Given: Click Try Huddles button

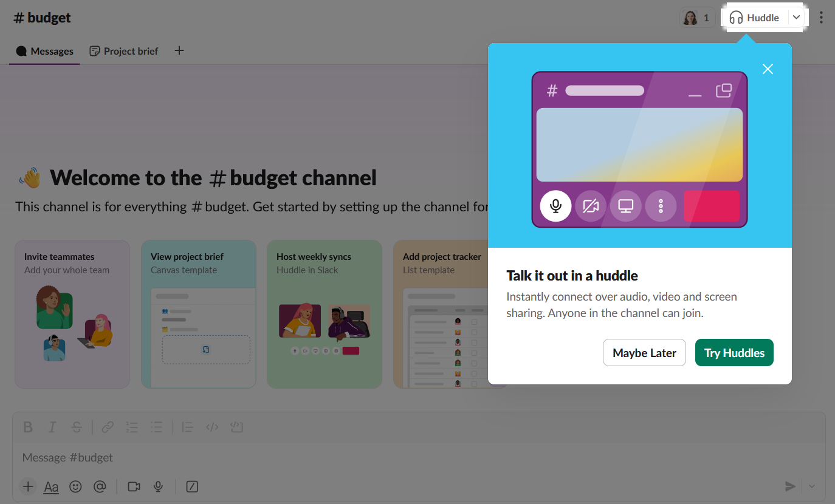Looking at the screenshot, I should tap(734, 353).
